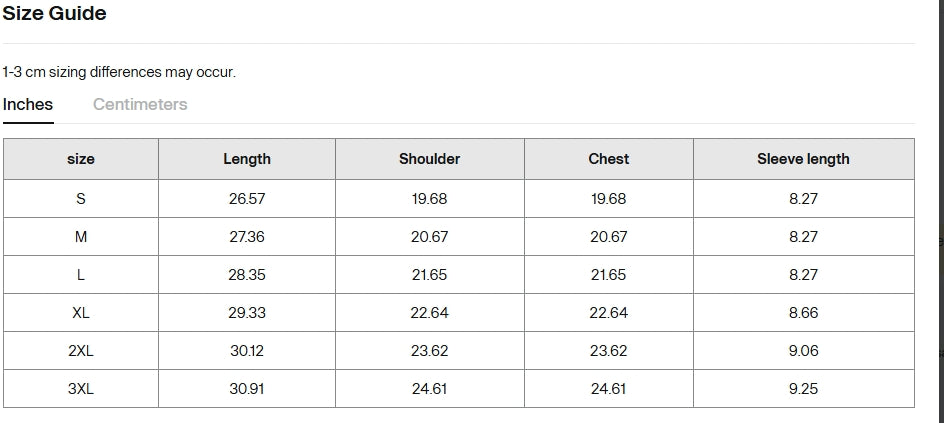944x423 pixels.
Task: Select the S size row label
Action: click(81, 199)
